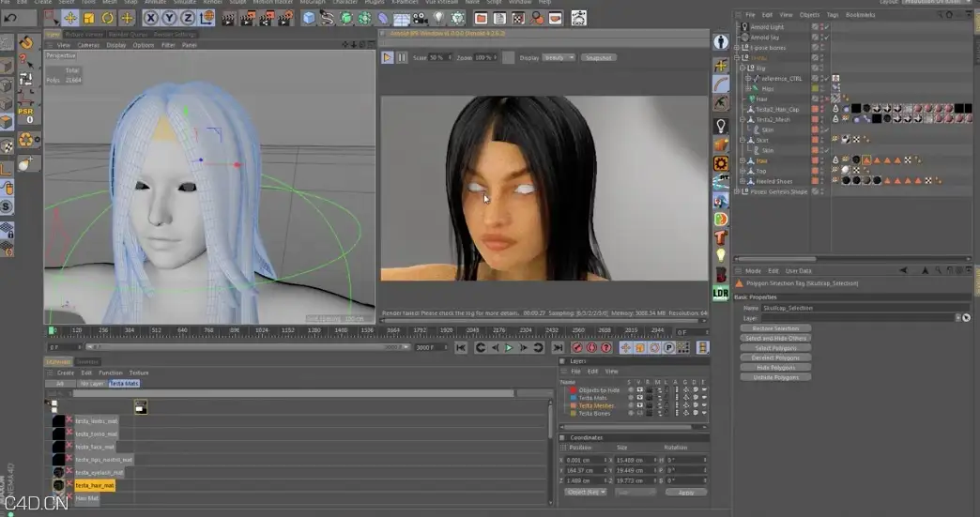Go to timeline end
Image resolution: width=980 pixels, height=517 pixels.
tap(558, 348)
